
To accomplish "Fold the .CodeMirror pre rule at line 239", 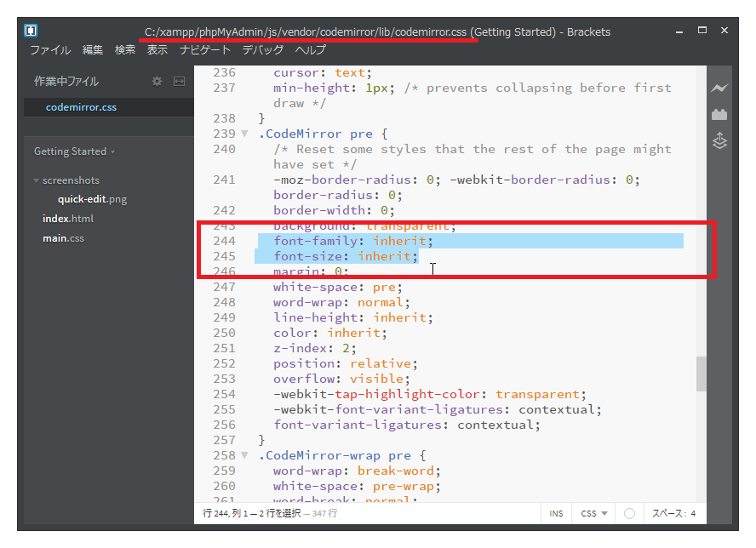I will pos(244,134).
